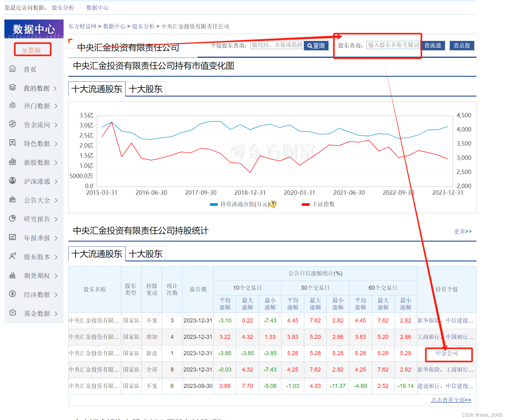507x420 pixels.
Task: Expand the 资金流向 submenu chevron
Action: pos(56,125)
